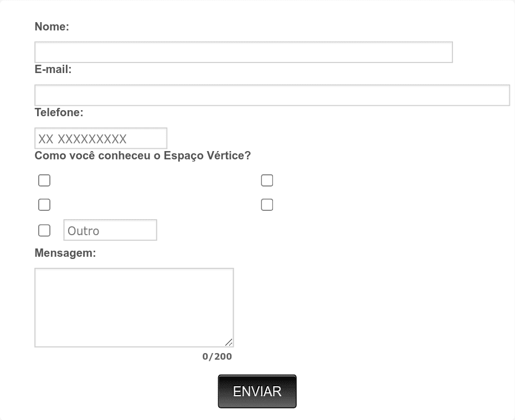The image size is (515, 420).
Task: Click into the Nome text field
Action: (x=244, y=52)
